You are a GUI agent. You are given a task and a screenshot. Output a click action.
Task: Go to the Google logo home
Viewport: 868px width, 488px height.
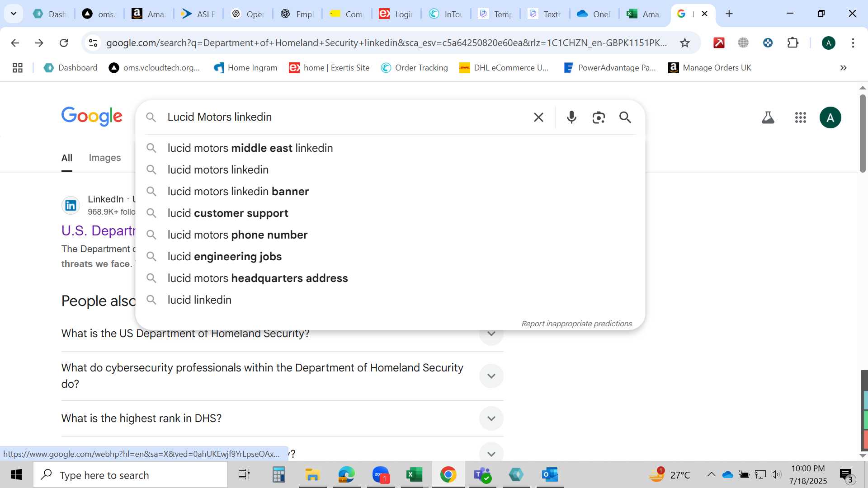(92, 117)
